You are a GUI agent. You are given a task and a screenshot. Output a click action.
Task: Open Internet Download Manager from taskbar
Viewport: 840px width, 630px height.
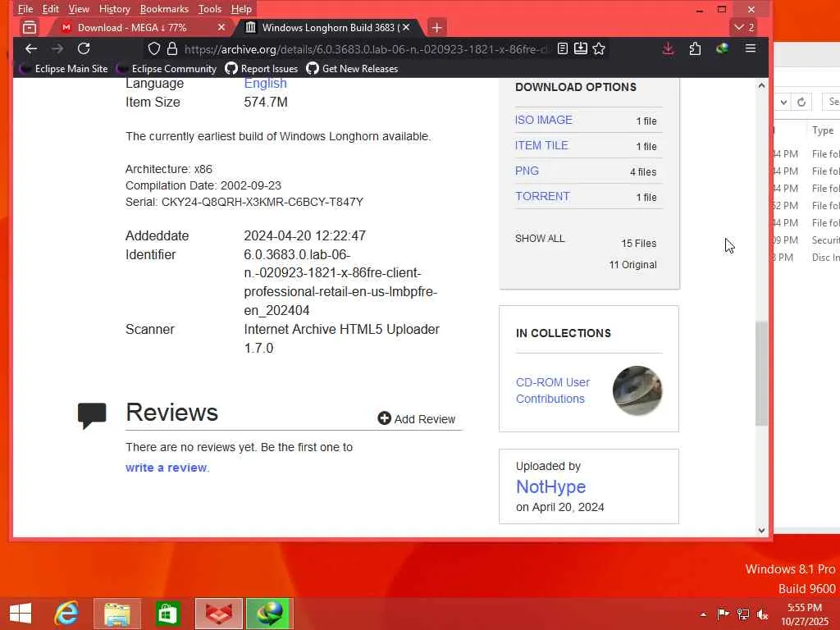269,614
